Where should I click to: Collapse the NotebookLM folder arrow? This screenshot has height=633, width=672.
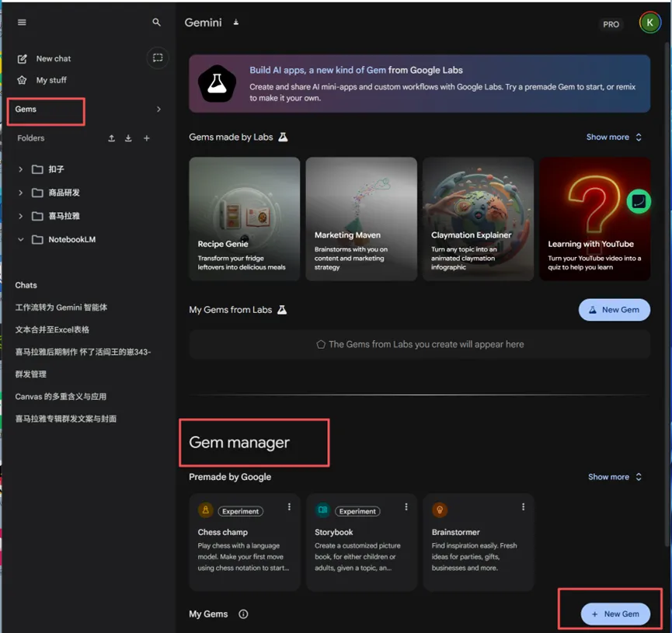(x=20, y=239)
